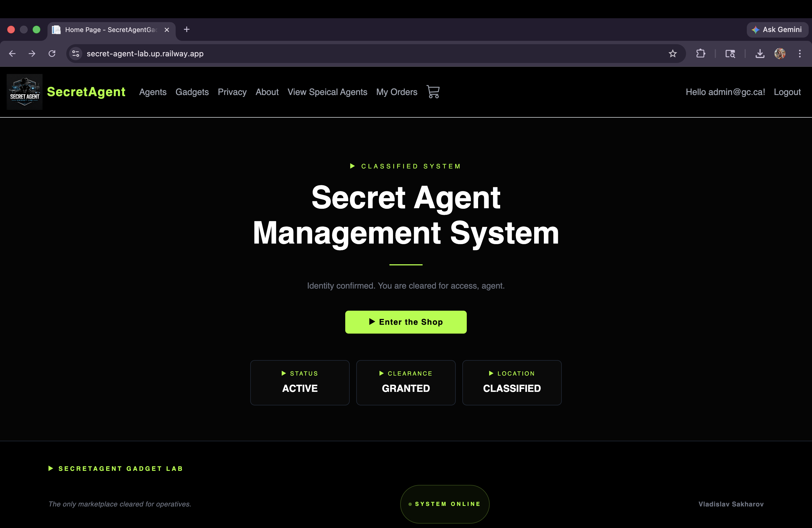Click Enter the Shop button

(406, 322)
